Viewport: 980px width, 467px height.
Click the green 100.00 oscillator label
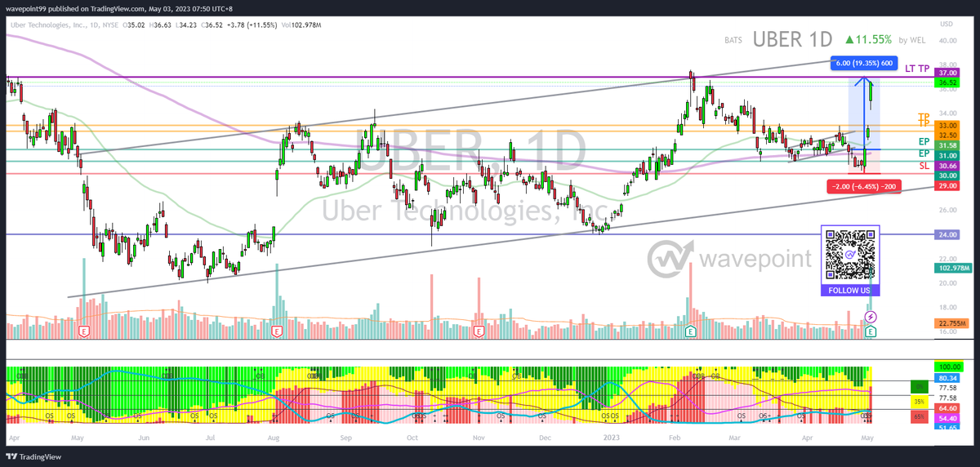point(949,367)
